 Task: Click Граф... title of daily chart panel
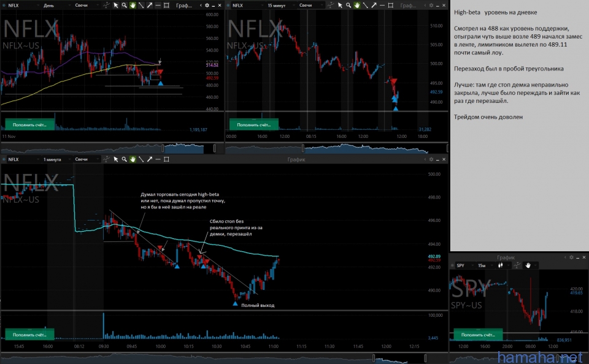click(x=184, y=6)
